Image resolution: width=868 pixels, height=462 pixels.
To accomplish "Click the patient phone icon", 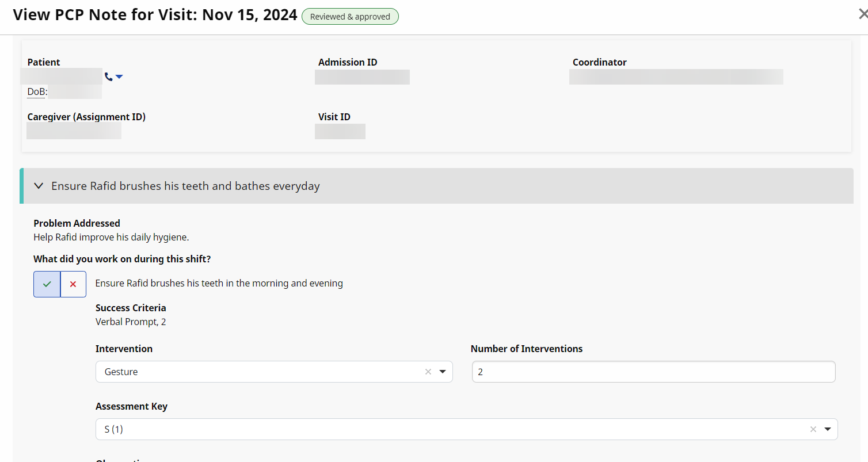I will tap(108, 77).
